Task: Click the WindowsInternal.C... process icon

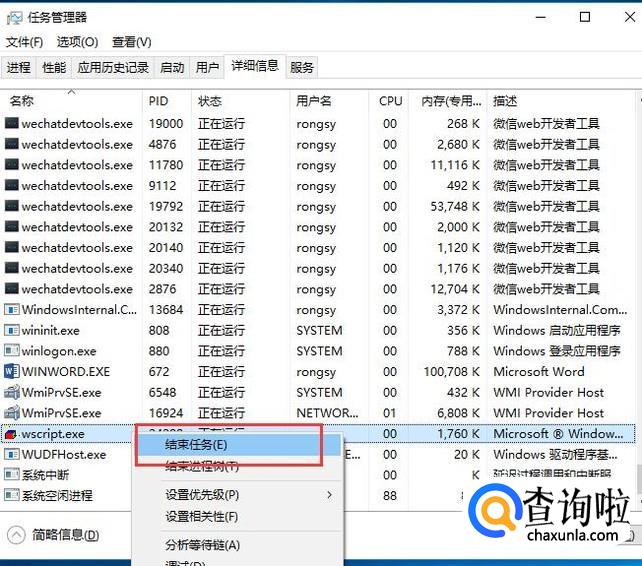Action: 11,310
